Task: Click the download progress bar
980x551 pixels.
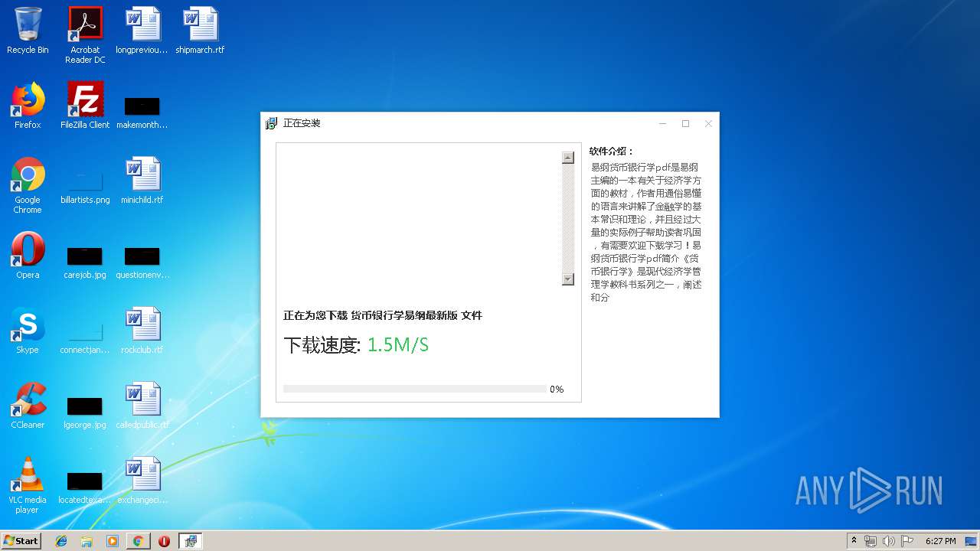Action: (415, 389)
